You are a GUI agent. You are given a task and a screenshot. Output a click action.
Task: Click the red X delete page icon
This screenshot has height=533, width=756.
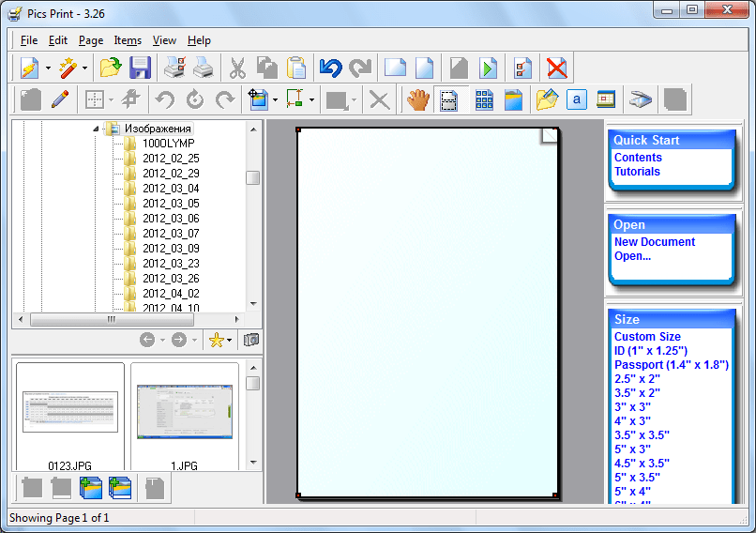click(x=557, y=69)
